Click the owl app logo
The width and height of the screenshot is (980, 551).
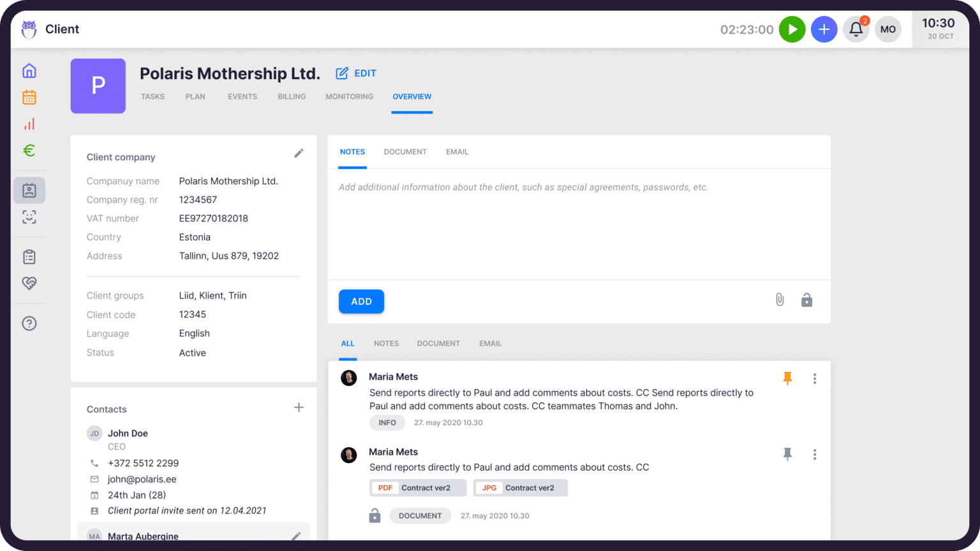[x=29, y=29]
